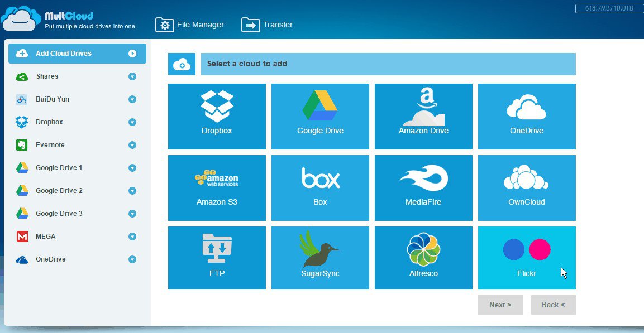This screenshot has width=644, height=333.
Task: Click the Evernote label in sidebar
Action: [50, 145]
